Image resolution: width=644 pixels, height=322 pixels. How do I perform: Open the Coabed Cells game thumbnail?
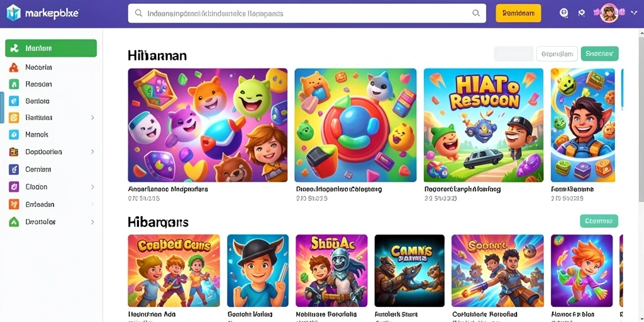point(174,270)
